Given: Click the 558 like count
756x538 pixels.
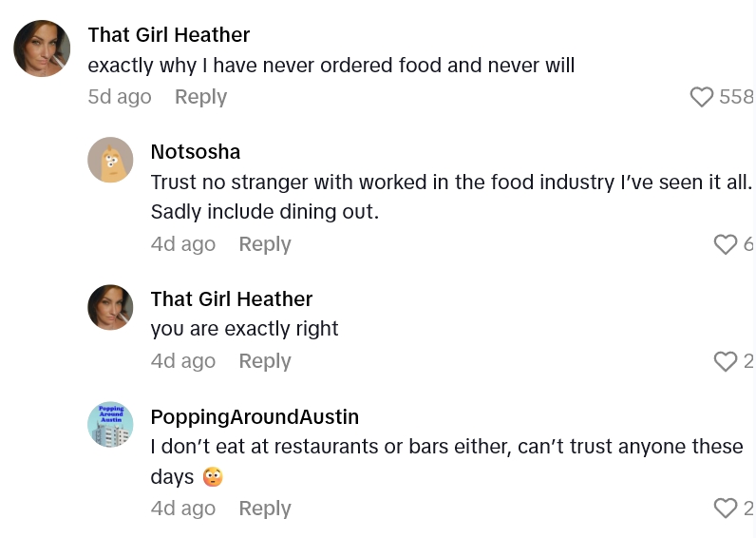Looking at the screenshot, I should pos(736,97).
